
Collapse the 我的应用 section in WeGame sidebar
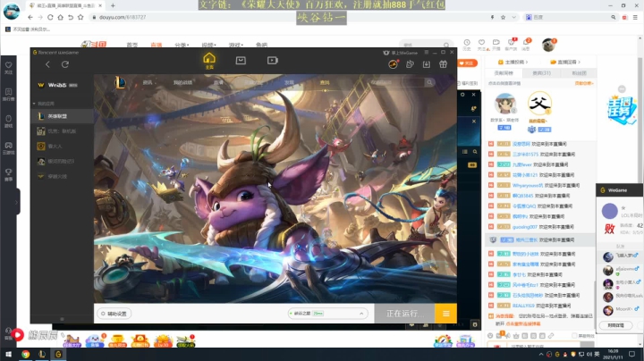[x=34, y=104]
